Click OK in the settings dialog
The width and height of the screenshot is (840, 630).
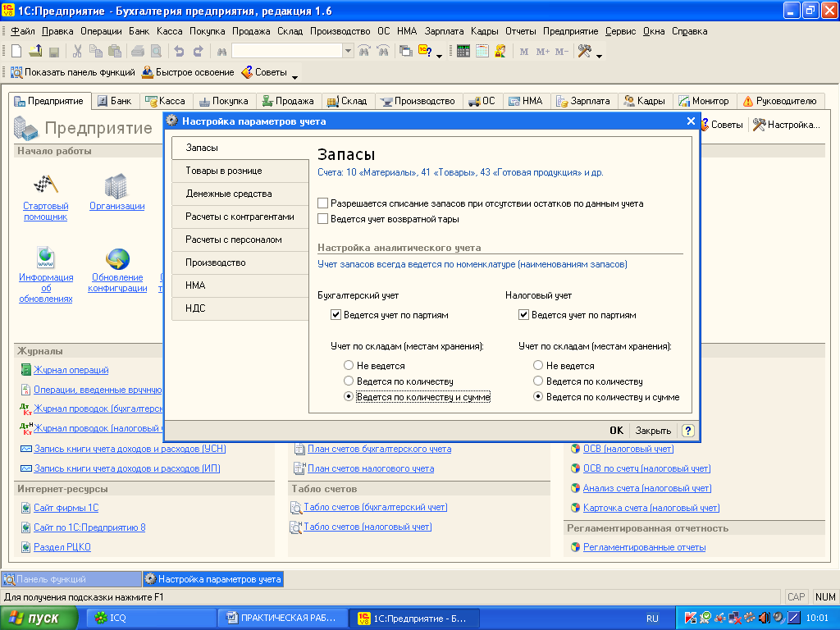616,430
